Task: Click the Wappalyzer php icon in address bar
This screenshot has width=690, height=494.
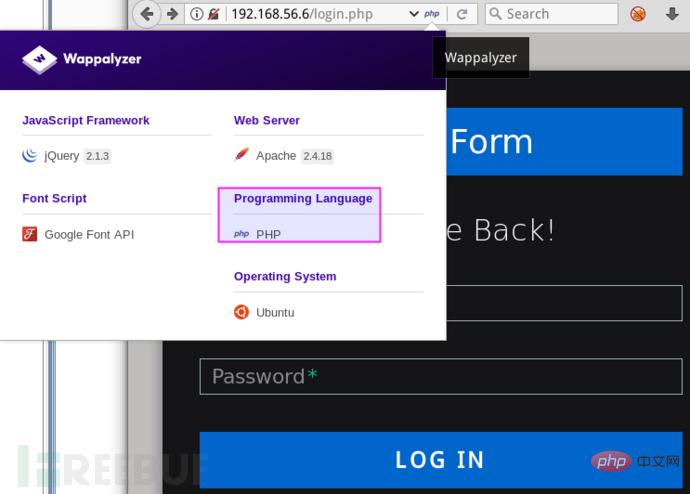Action: tap(432, 14)
